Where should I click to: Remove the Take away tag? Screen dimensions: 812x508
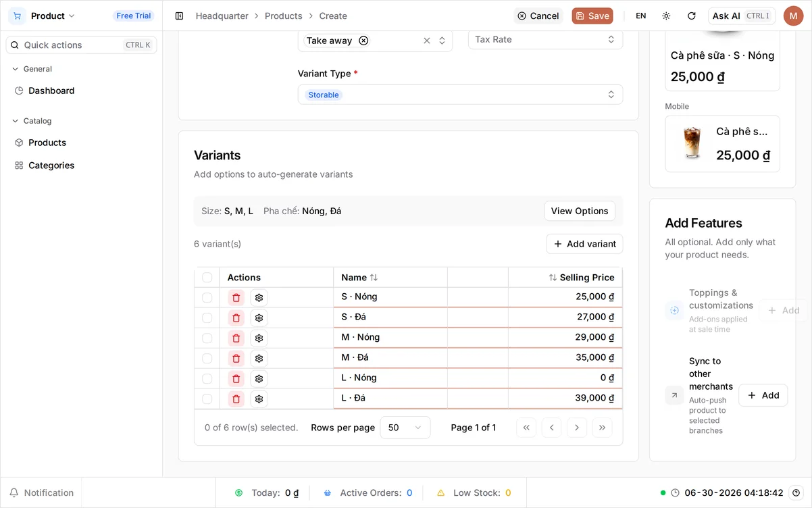[363, 41]
